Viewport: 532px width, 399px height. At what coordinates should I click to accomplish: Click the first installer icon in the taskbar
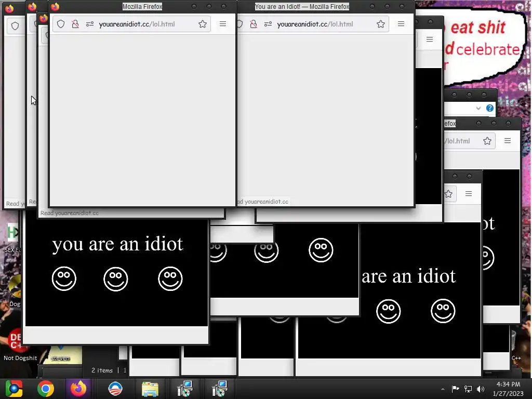click(x=185, y=389)
